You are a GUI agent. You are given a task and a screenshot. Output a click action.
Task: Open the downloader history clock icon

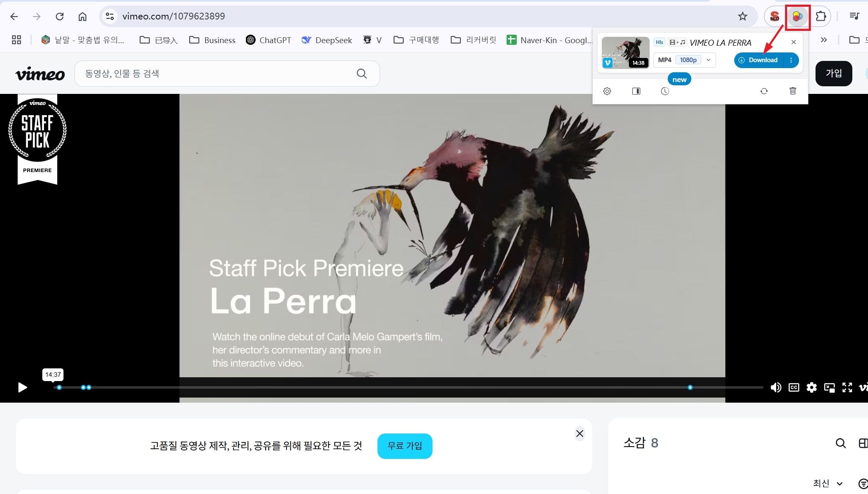[x=665, y=91]
